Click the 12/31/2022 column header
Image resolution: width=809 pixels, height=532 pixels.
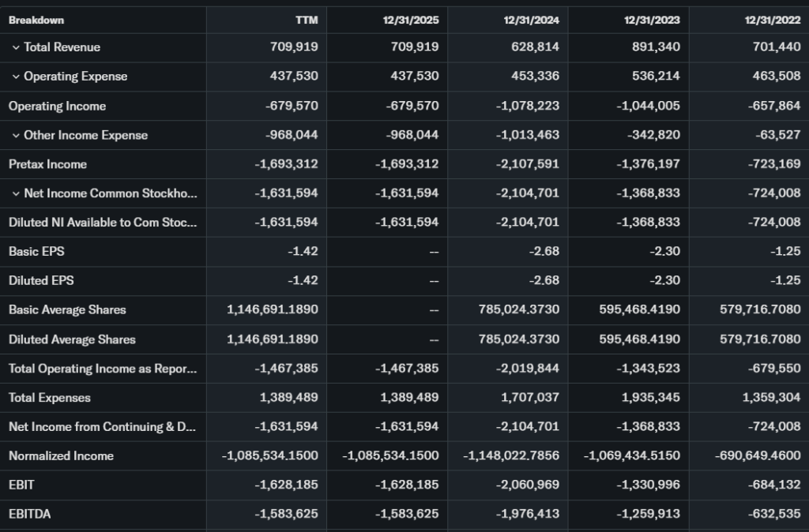click(x=772, y=20)
